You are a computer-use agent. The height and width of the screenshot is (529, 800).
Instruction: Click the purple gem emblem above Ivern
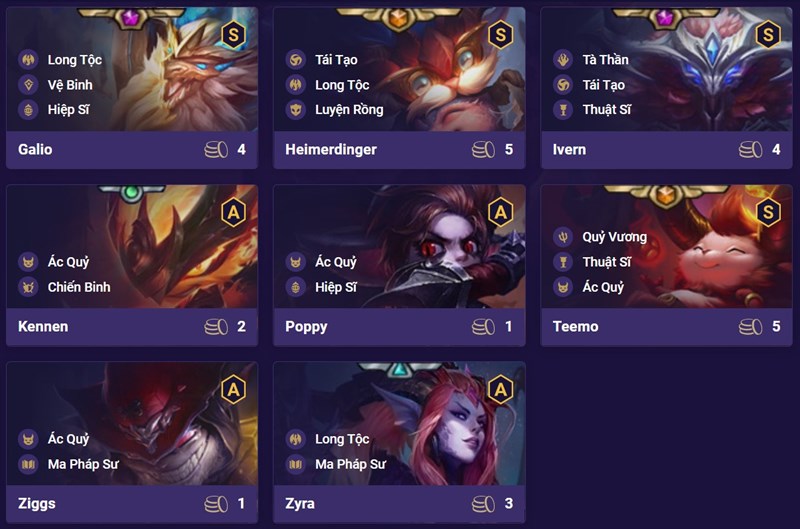click(665, 18)
